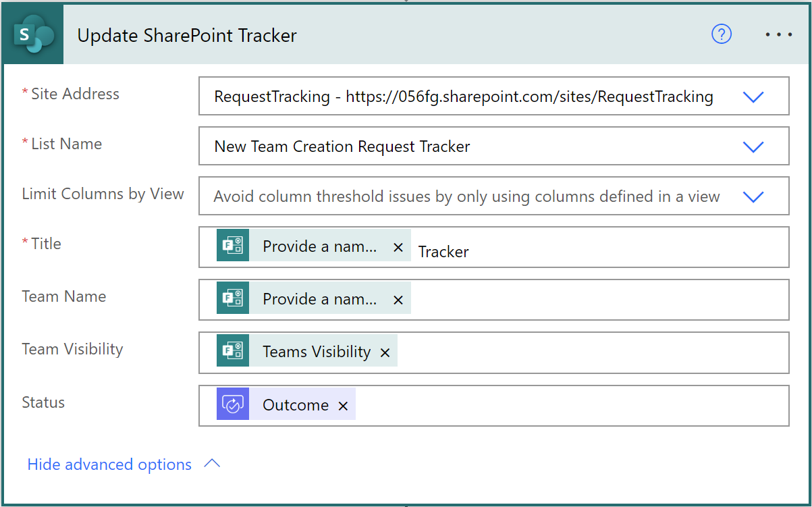The image size is (812, 507).
Task: Remove the Teams Visibility token
Action: (x=385, y=353)
